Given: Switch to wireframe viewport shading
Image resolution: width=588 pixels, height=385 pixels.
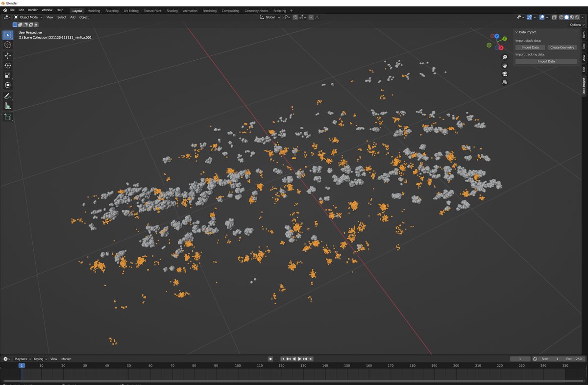Looking at the screenshot, I should coord(561,17).
